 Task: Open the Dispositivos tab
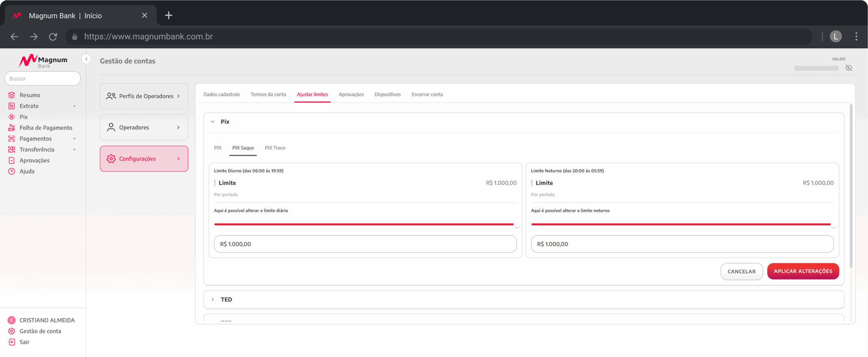click(387, 94)
